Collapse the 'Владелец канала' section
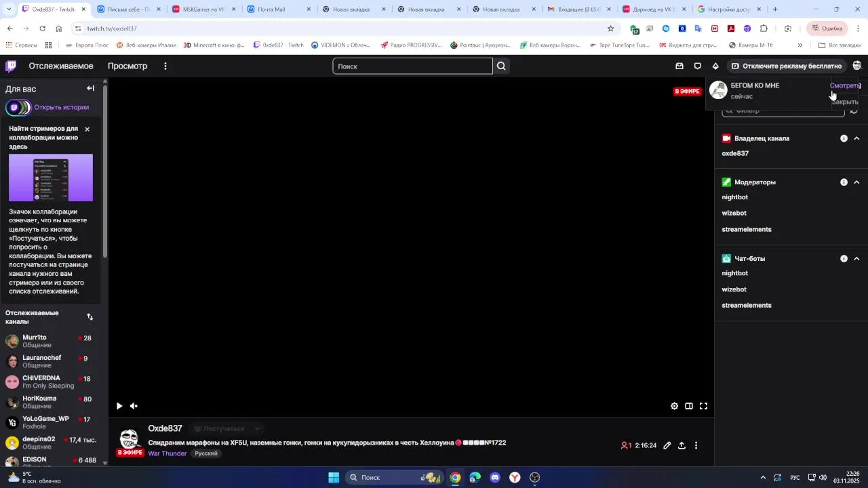868x488 pixels. tap(856, 138)
